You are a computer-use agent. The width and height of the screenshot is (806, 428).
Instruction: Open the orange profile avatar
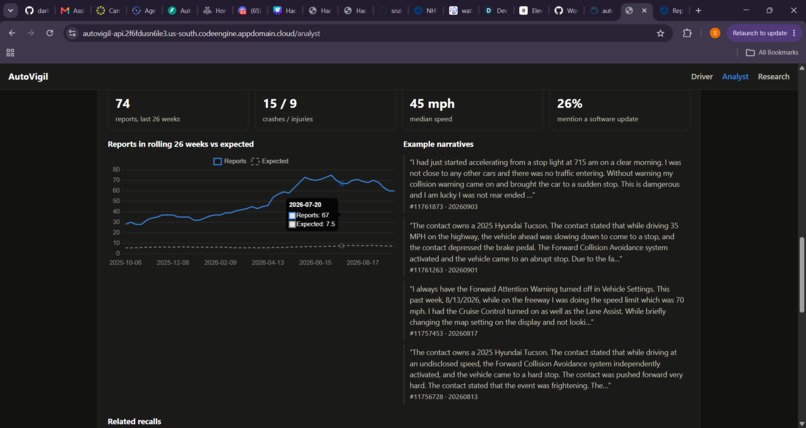tap(715, 33)
